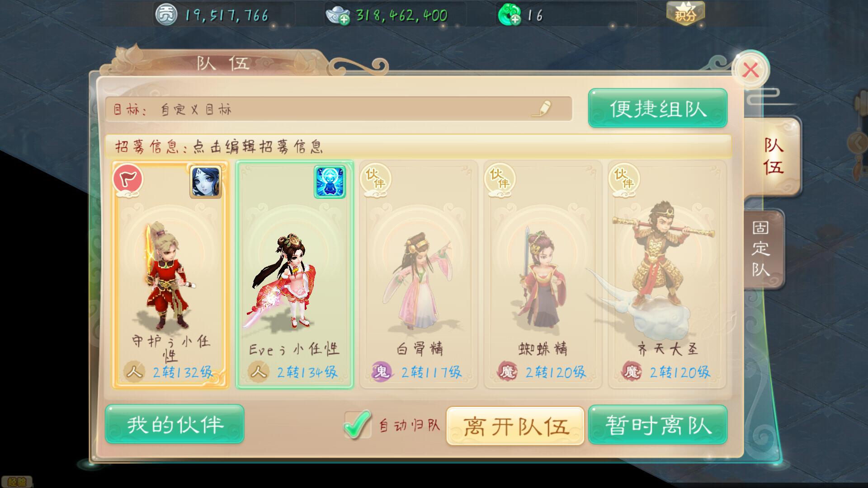
Task: Click the red flag team leader icon
Action: (x=128, y=179)
